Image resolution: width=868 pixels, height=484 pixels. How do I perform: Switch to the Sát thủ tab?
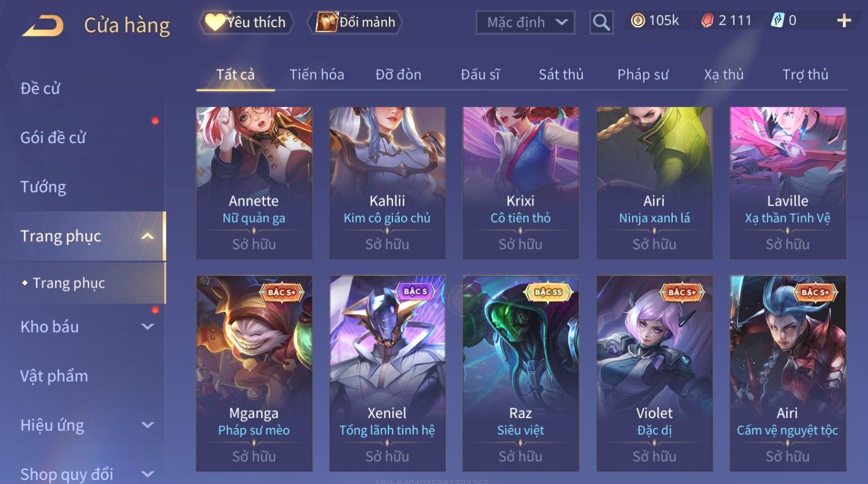561,75
